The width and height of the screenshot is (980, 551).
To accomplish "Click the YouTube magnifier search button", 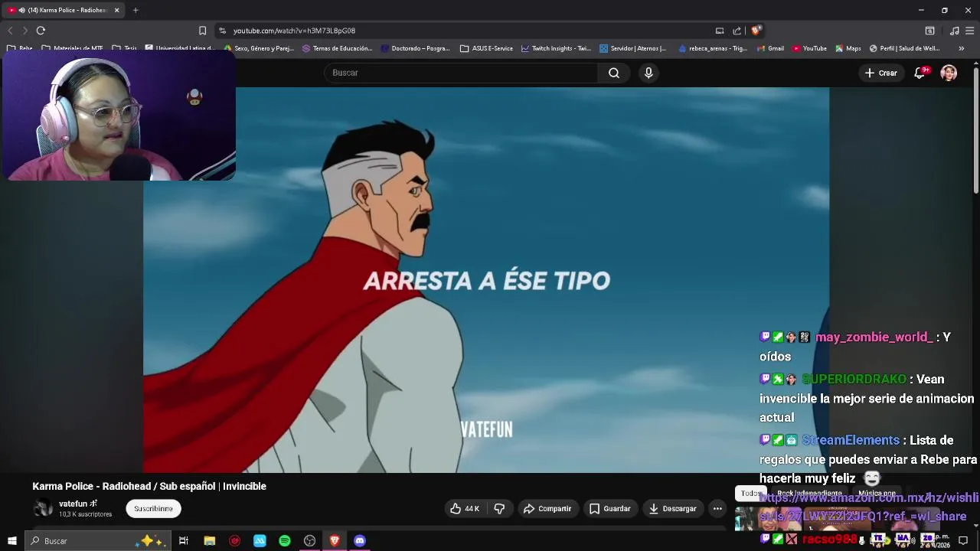I will coord(614,73).
